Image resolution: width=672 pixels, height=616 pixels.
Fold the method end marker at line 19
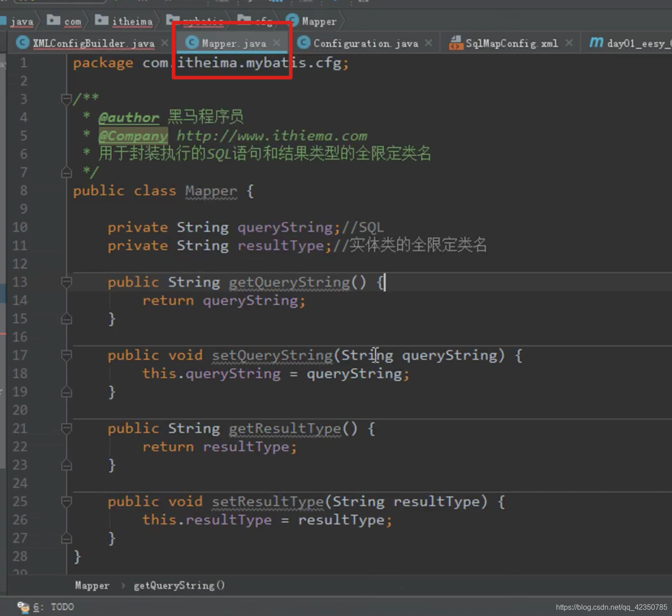pyautogui.click(x=66, y=392)
